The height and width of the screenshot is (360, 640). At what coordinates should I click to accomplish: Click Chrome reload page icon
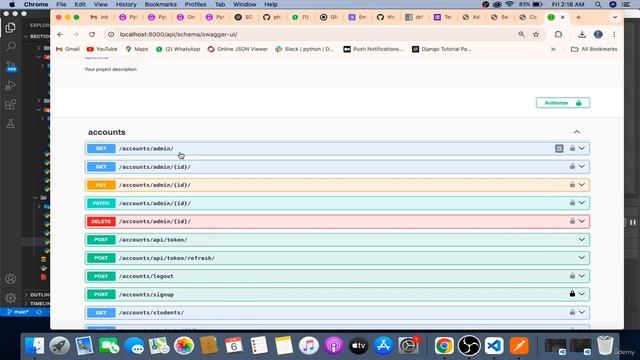coord(92,34)
